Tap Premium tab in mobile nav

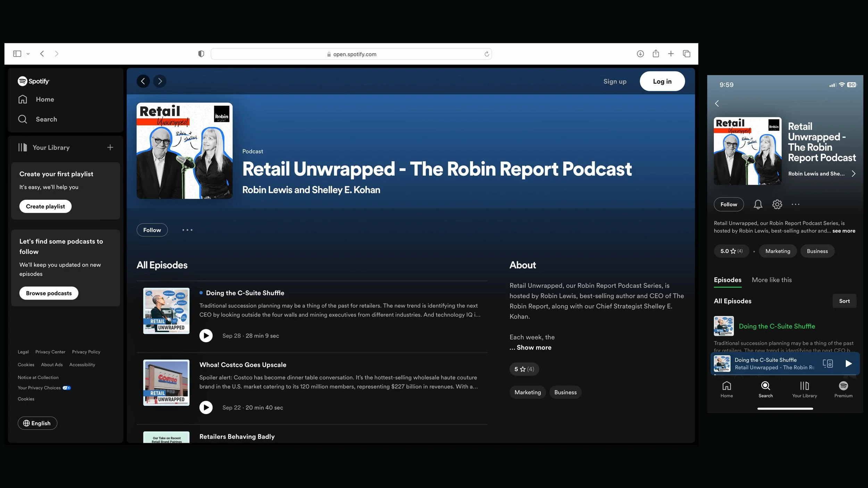pyautogui.click(x=843, y=390)
